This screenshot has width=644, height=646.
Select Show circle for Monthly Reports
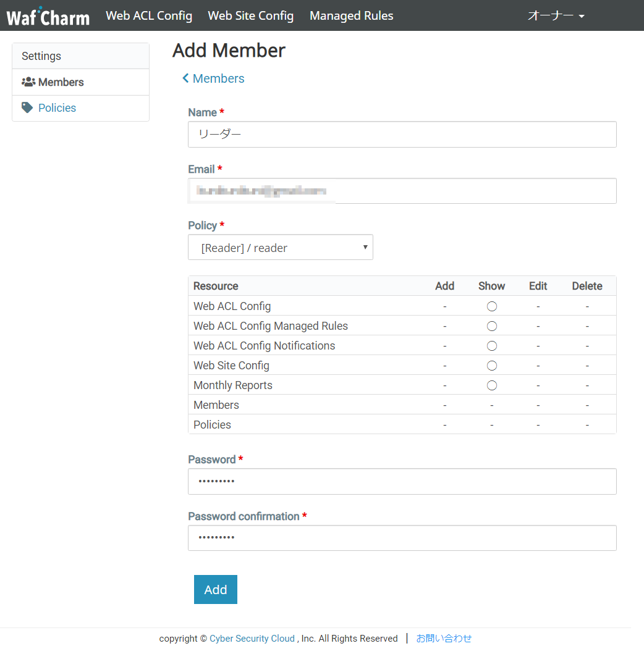492,385
